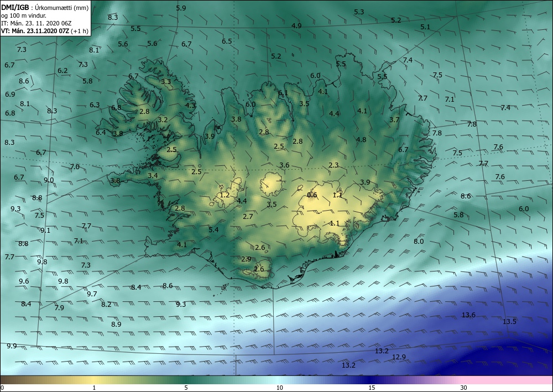The height and width of the screenshot is (392, 553).
Task: Click the 'VT: Mán. 23.11.2020 07Z (+1 h)' line
Action: click(x=44, y=31)
